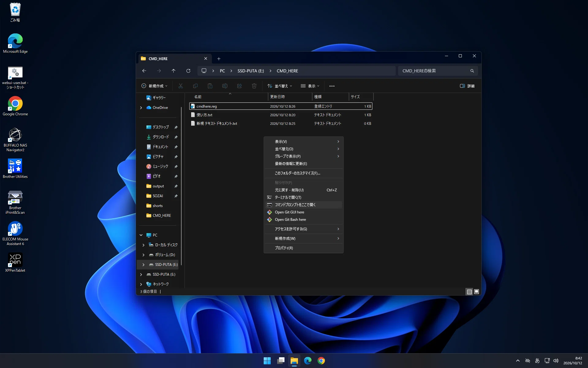The image size is (588, 368).
Task: Click the SSD-PUTA (E:) breadcrumb
Action: coord(251,71)
